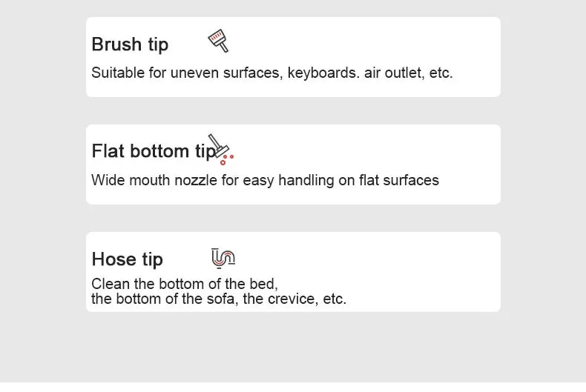Screen dimensions: 586x392
Task: Click the red dots under the squeegee icon
Action: [227, 159]
